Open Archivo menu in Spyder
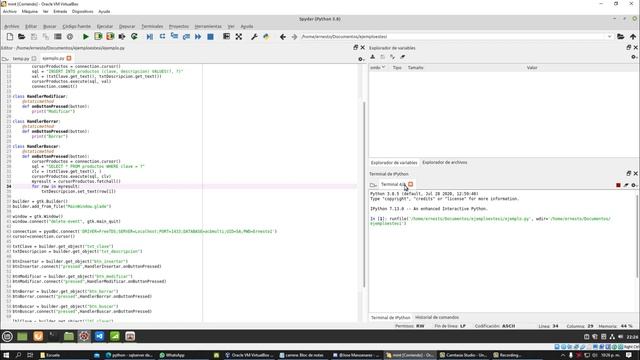This screenshot has height=360, width=640. coord(12,27)
